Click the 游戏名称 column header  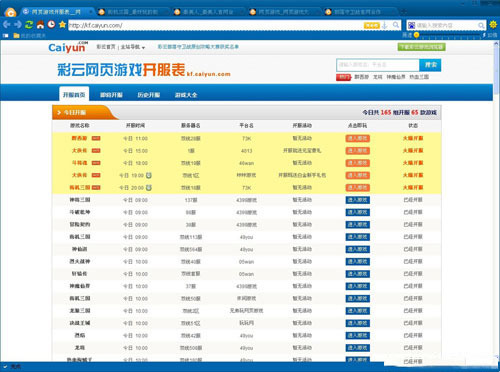80,126
